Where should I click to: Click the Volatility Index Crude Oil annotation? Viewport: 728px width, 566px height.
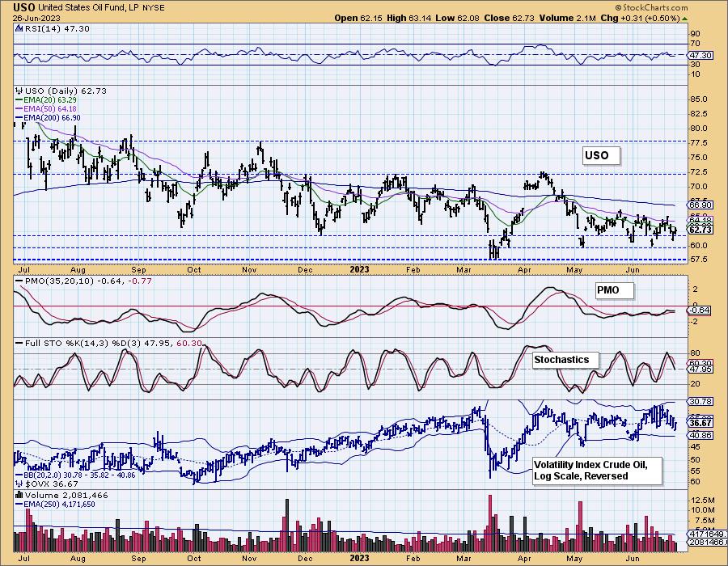click(597, 471)
